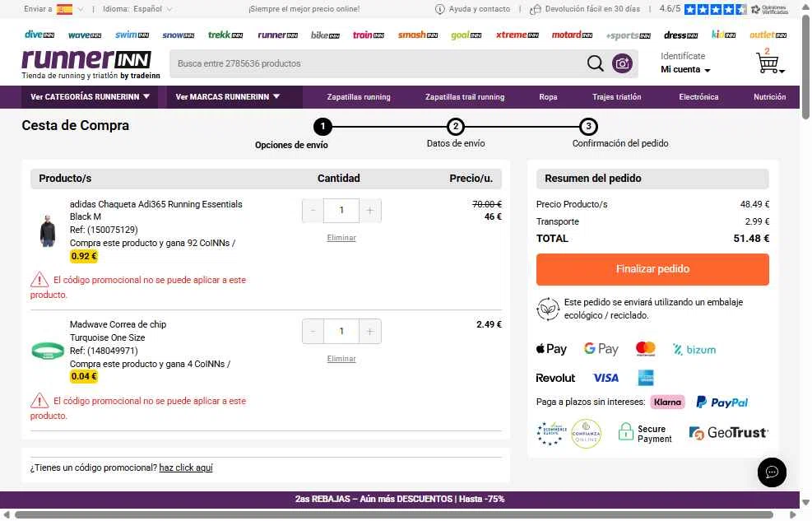The height and width of the screenshot is (521, 812).
Task: Click the Klarna payment badge
Action: coord(667,402)
